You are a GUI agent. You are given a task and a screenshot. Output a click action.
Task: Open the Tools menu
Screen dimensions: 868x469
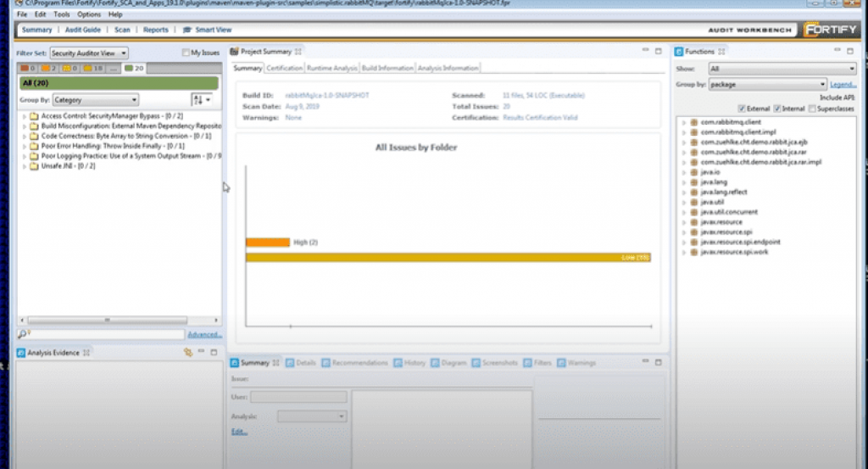point(61,14)
